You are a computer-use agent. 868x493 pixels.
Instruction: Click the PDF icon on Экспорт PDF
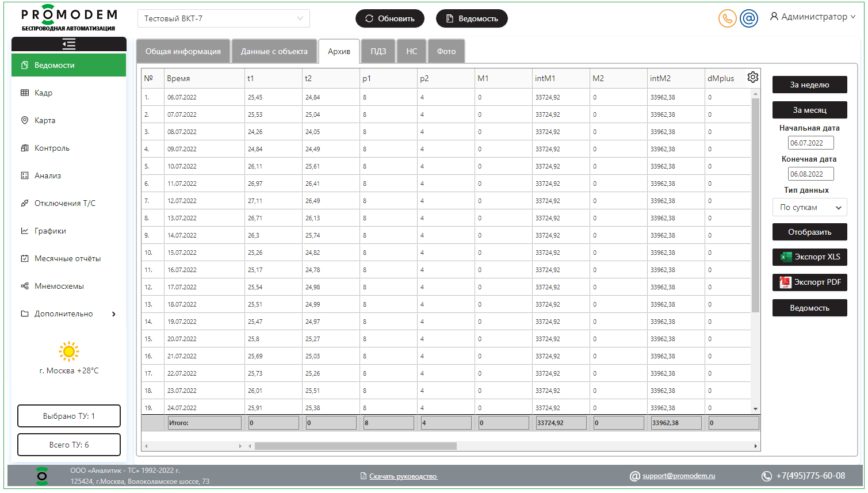(x=785, y=282)
